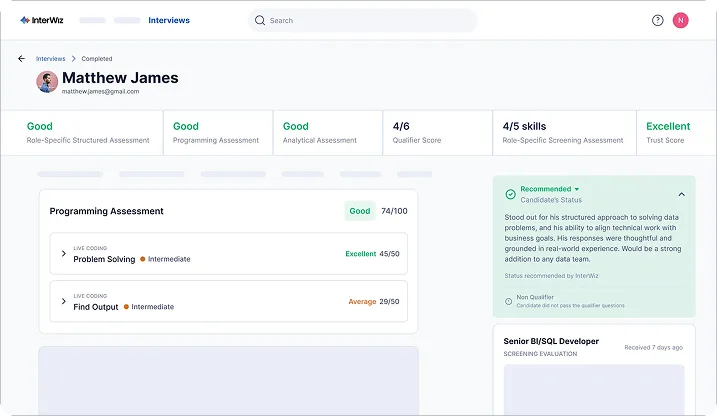Click the Average 29/50 score
This screenshot has height=416, width=717.
(374, 301)
